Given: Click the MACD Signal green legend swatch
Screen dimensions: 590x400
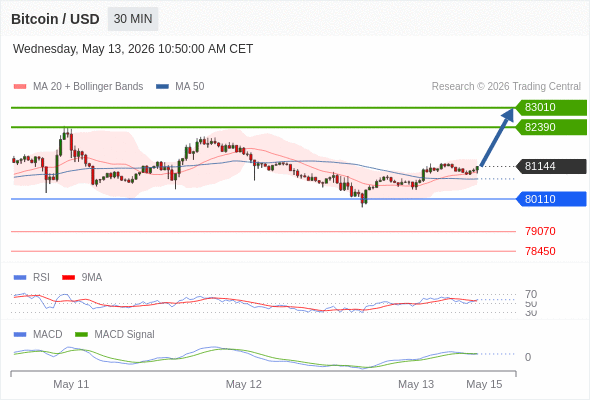Looking at the screenshot, I should [81, 335].
